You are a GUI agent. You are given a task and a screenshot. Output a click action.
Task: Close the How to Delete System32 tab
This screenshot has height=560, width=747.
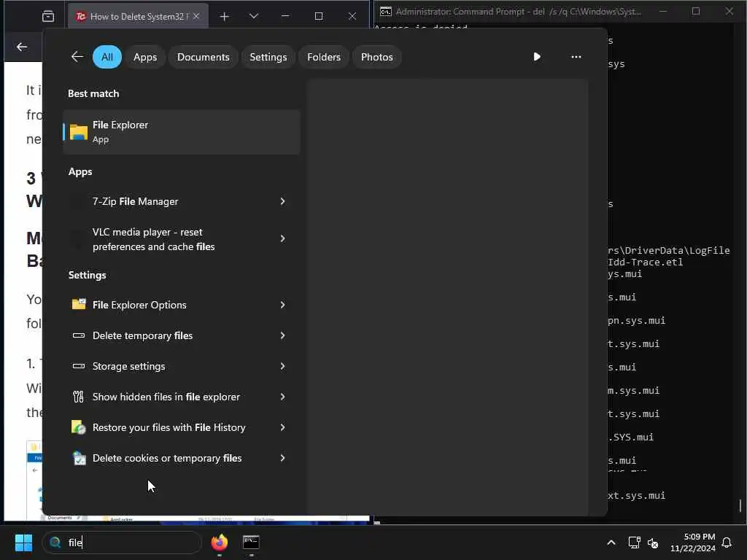[x=196, y=16]
